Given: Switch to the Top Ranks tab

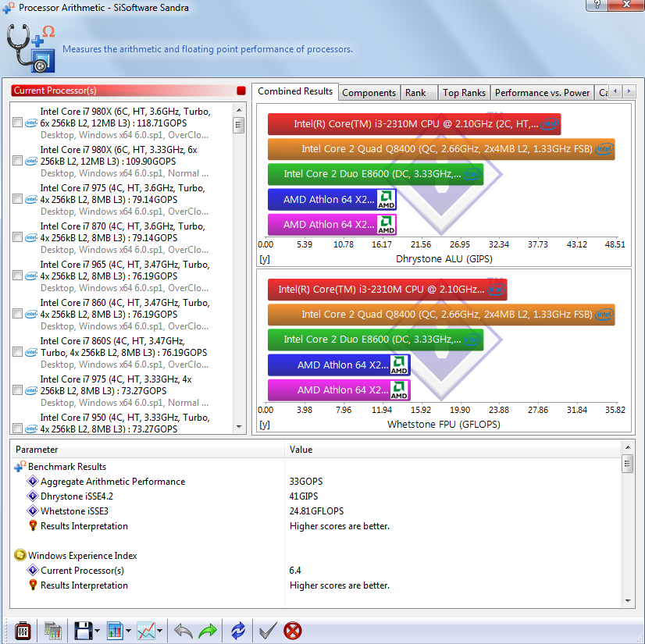Looking at the screenshot, I should (464, 93).
